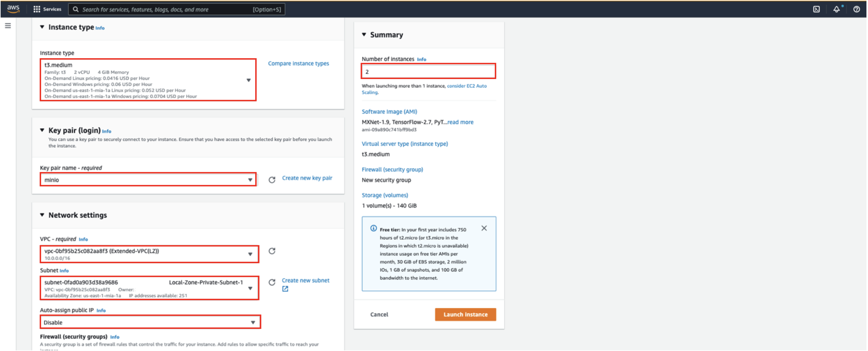Collapse the Summary panel
Viewport: 868px width, 351px height.
pos(364,35)
